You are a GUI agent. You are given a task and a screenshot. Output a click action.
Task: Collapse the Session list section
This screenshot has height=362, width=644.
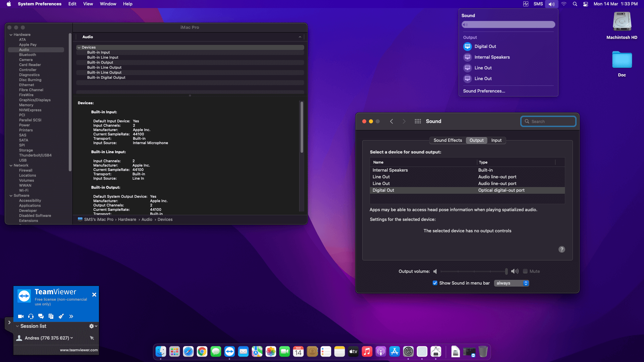tap(17, 326)
